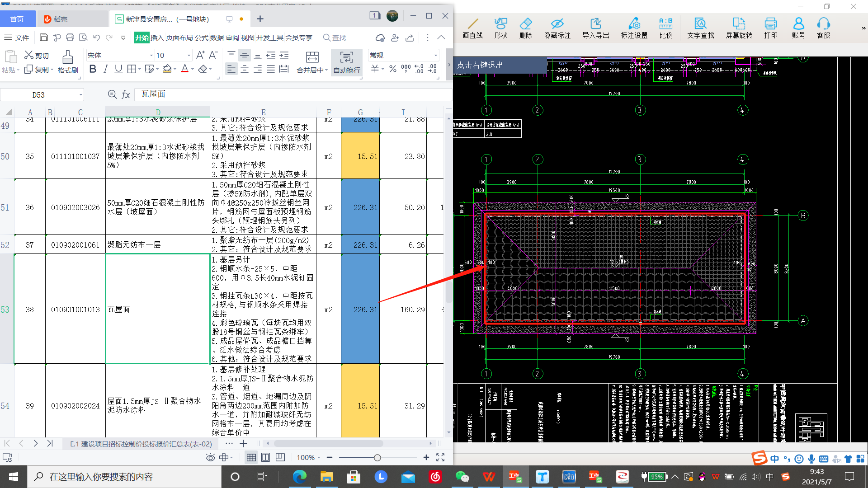
Task: Click the save icon in quick toolbar
Action: pos(44,38)
